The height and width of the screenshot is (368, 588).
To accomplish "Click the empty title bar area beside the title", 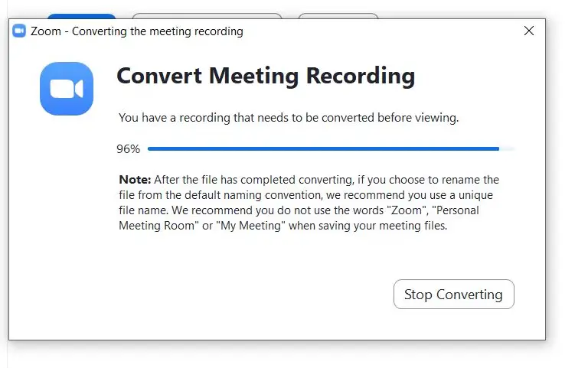I will pos(383,31).
